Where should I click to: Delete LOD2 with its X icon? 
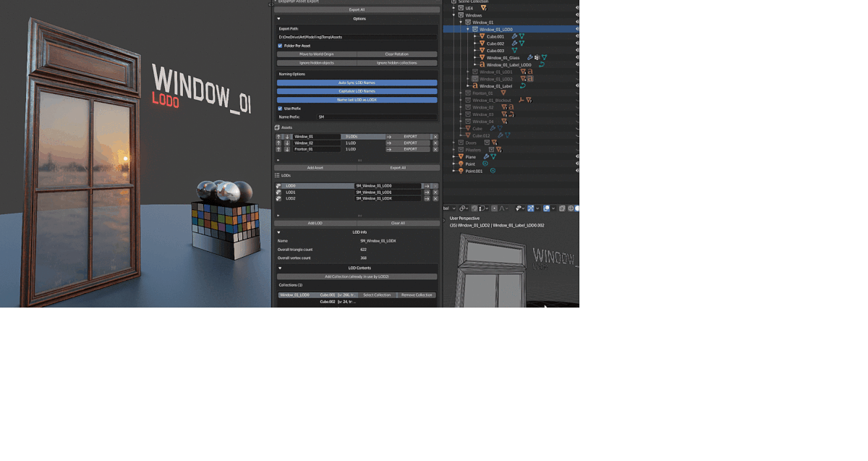click(435, 198)
